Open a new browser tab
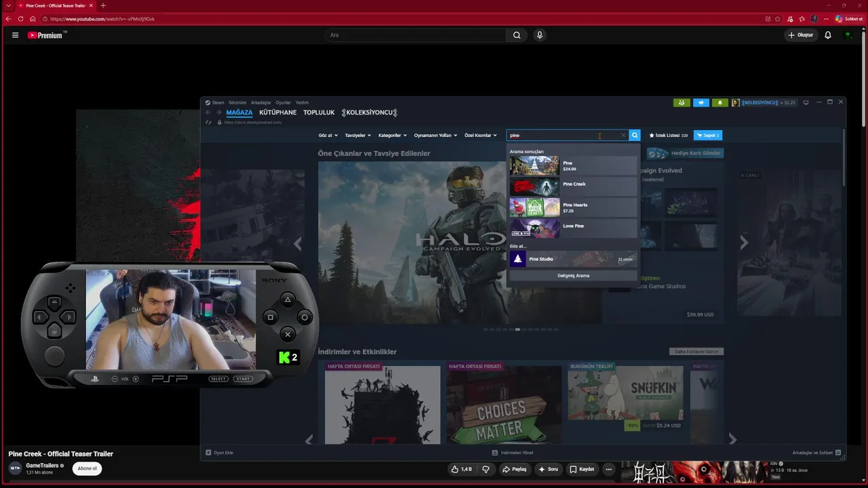The width and height of the screenshot is (868, 488). [x=103, y=5]
